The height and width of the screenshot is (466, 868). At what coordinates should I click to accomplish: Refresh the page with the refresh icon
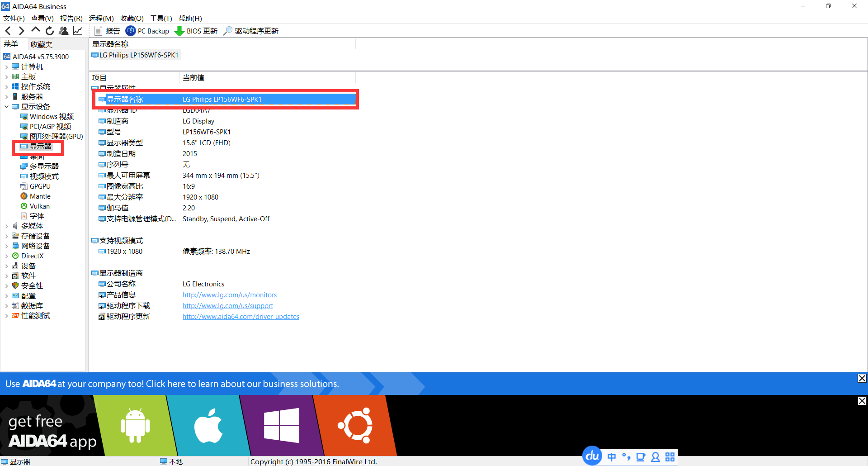click(49, 31)
